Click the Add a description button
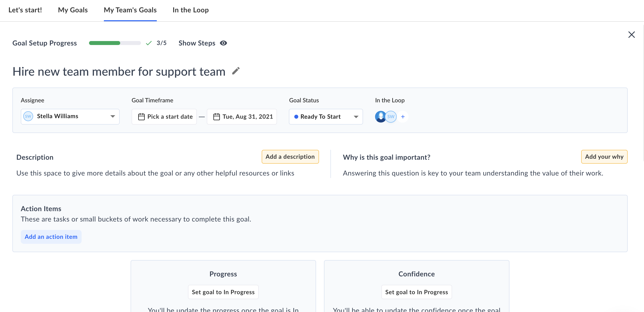This screenshot has width=644, height=312. click(290, 157)
